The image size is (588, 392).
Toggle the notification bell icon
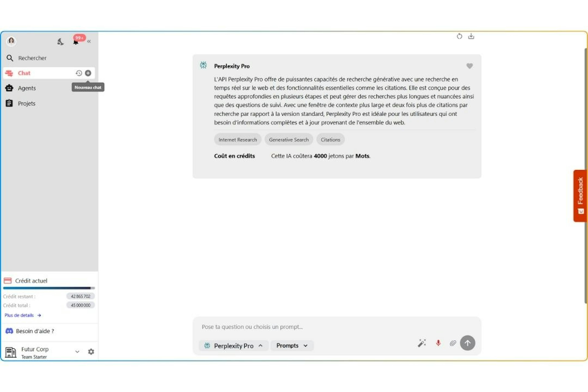75,41
